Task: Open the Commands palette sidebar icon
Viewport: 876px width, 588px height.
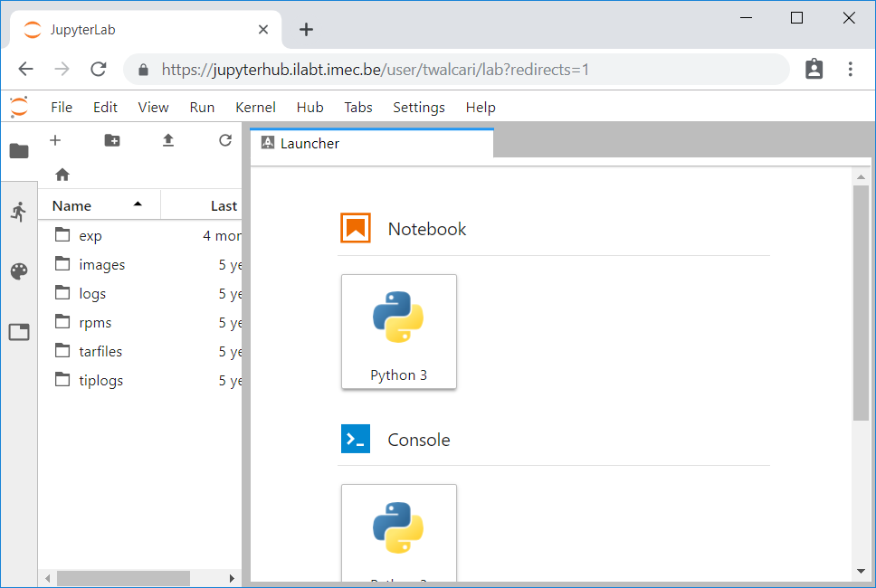Action: tap(19, 271)
